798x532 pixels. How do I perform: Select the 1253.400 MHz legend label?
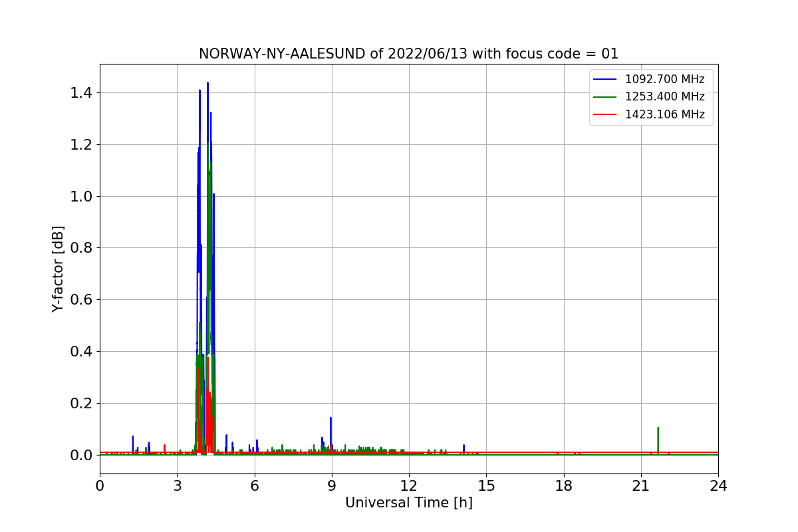point(664,97)
